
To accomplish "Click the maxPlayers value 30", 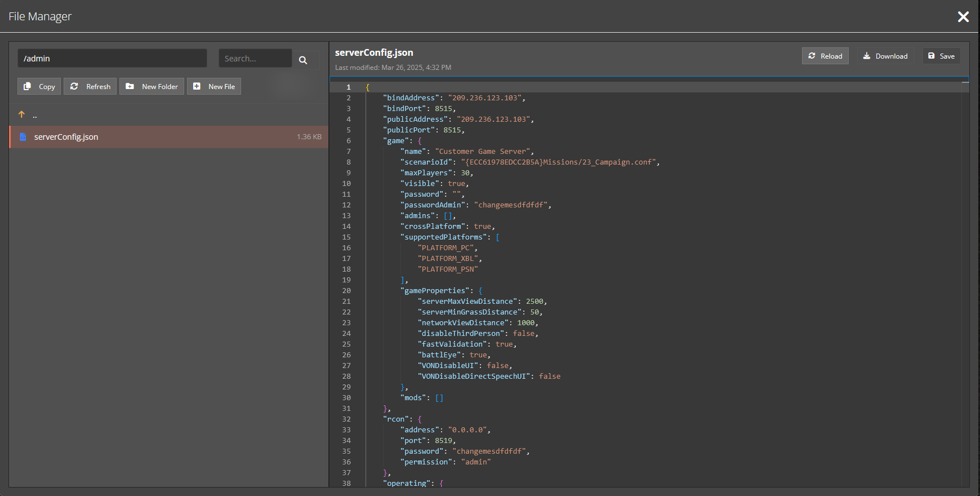I will [465, 173].
